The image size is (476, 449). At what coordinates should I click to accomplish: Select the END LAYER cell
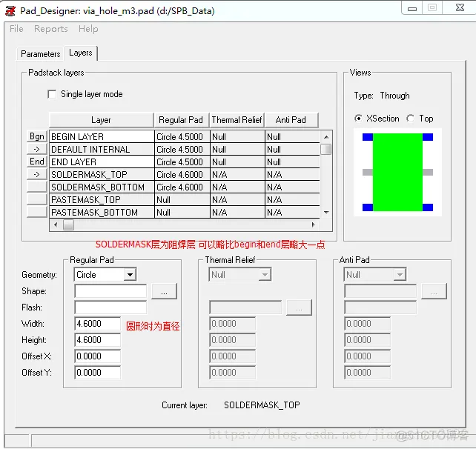pyautogui.click(x=102, y=162)
